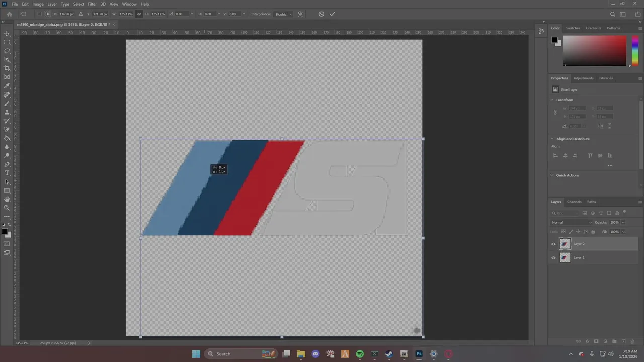
Task: Collapse the Quick Actions section
Action: tap(552, 175)
